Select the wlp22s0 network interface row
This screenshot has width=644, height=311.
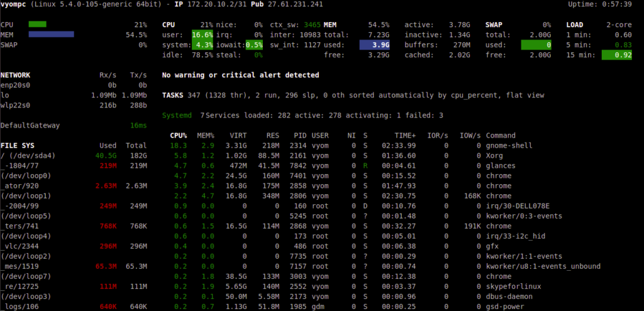click(x=74, y=106)
